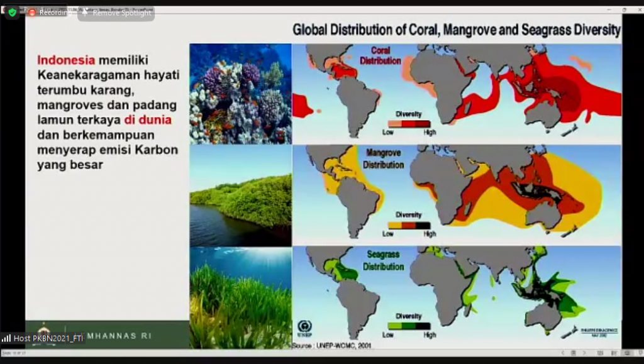Open the slide menu between navigation arrows
644x364 pixels.
click(x=572, y=353)
